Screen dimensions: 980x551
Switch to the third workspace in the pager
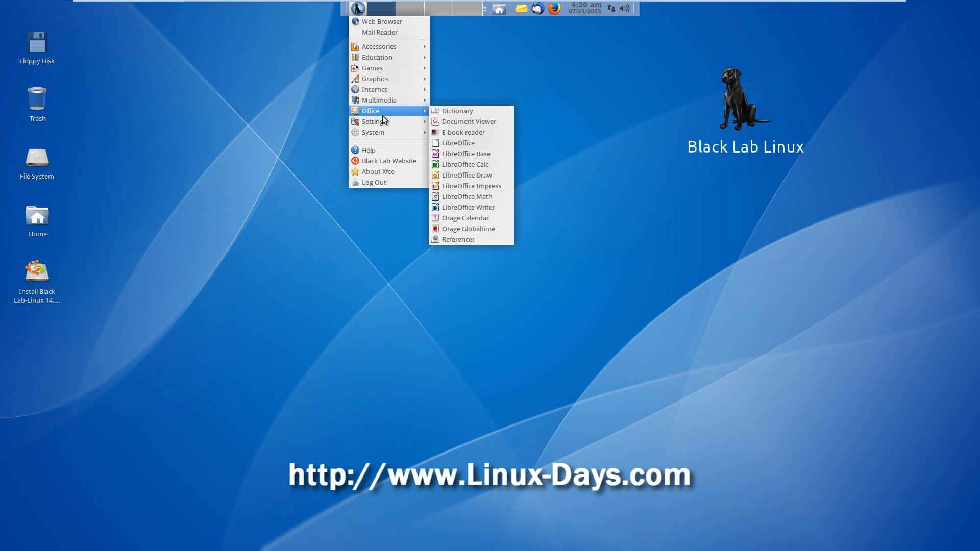pyautogui.click(x=438, y=9)
